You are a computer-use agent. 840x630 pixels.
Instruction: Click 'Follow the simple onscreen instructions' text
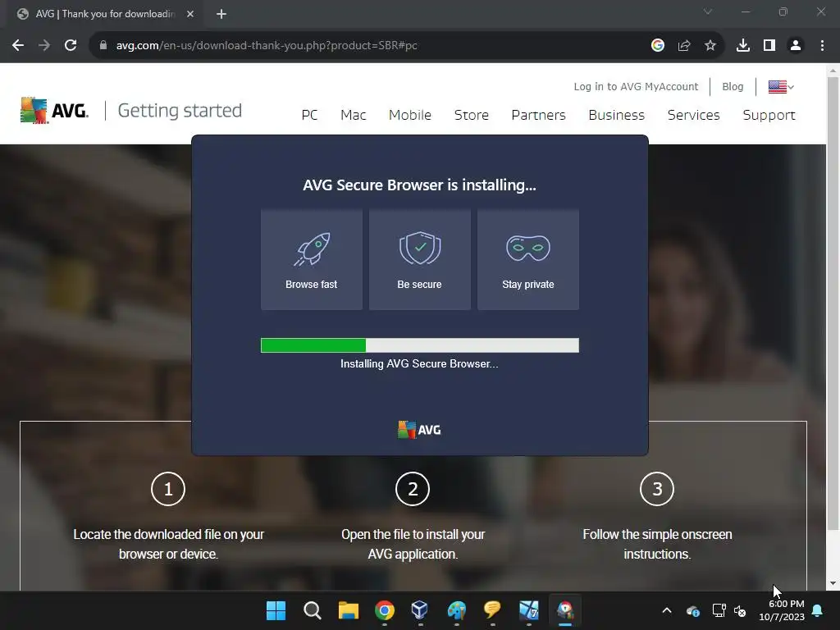[x=657, y=545]
